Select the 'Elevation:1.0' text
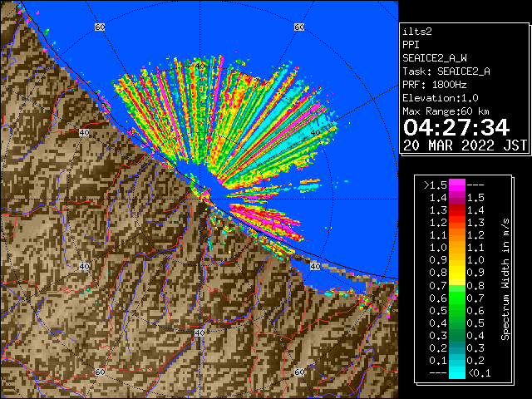532x399 pixels. [x=441, y=98]
